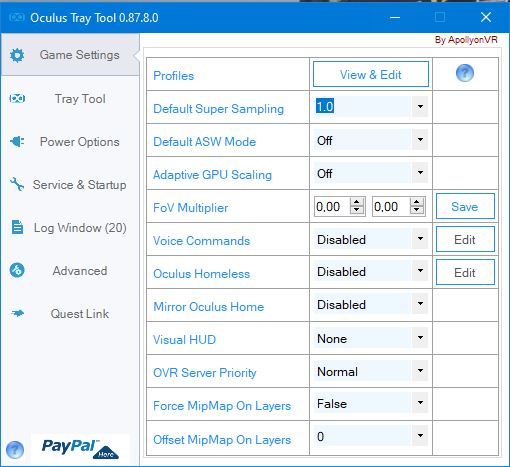Screen dimensions: 510x467
Task: Click the help icon beside Profiles row
Action: tap(465, 73)
